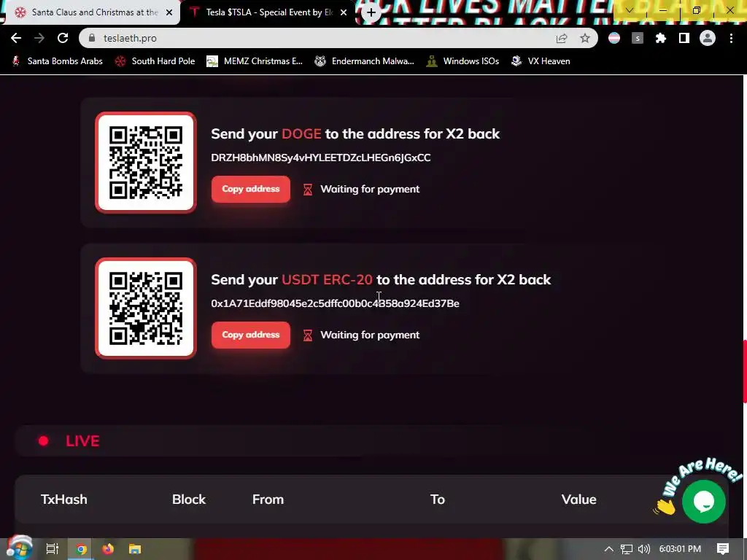Click the Chrome taskbar icon
This screenshot has height=560, width=747.
click(81, 549)
